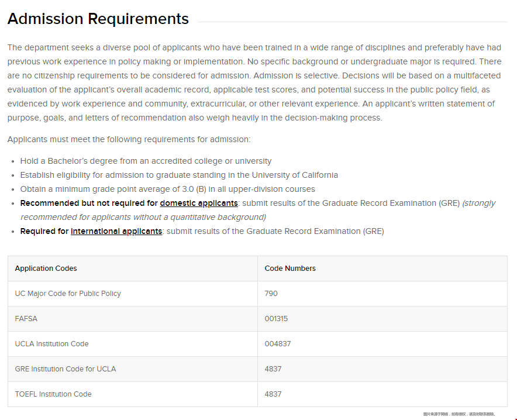Click the Application Codes column header
This screenshot has height=420, width=517.
tap(46, 268)
